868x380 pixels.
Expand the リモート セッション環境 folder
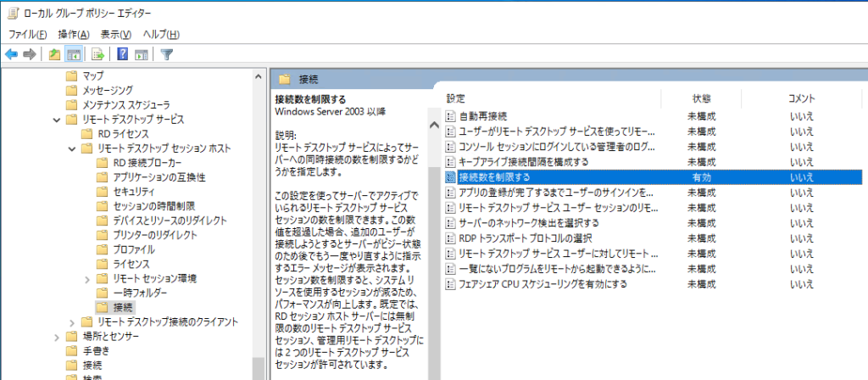87,278
